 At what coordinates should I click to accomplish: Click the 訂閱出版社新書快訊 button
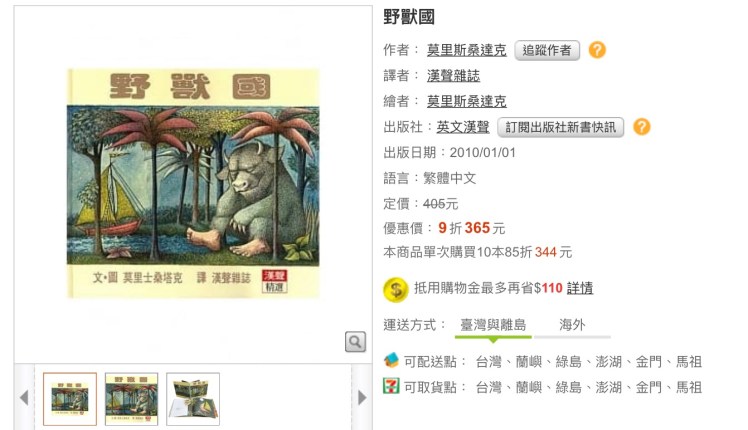561,127
